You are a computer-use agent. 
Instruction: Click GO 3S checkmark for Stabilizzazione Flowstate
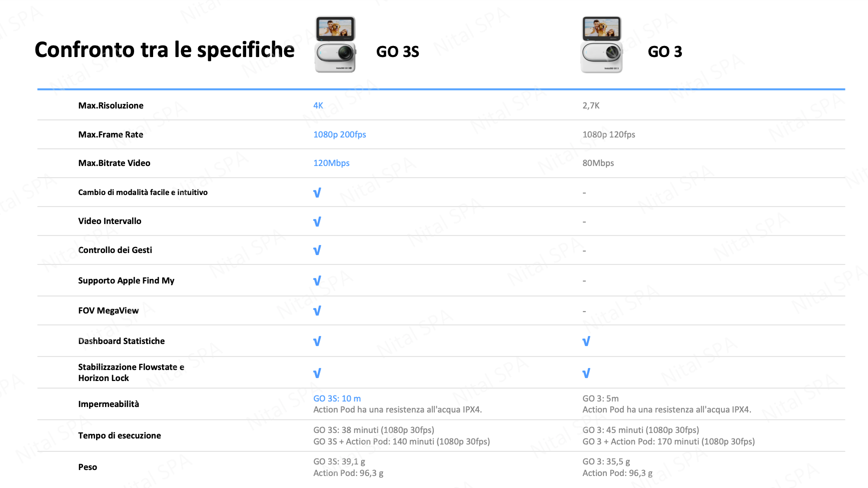[317, 373]
